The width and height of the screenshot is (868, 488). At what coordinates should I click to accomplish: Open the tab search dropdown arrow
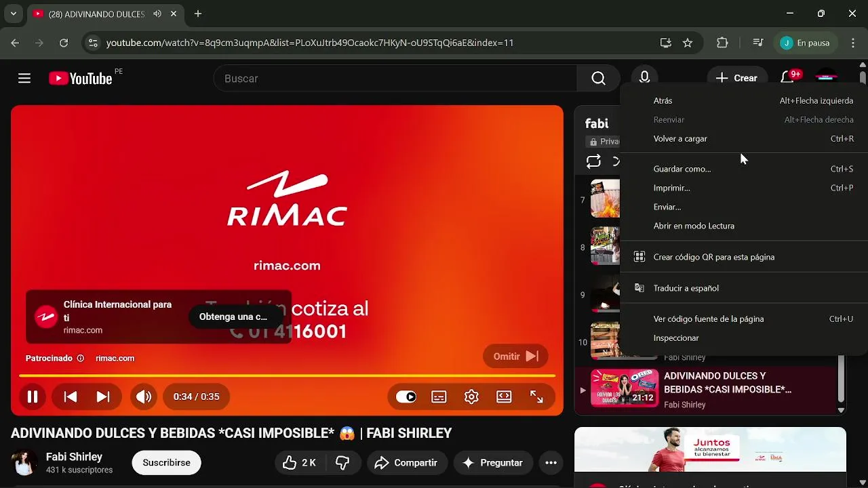pyautogui.click(x=13, y=14)
